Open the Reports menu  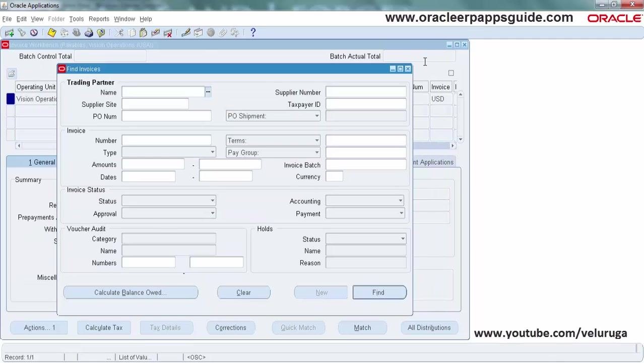click(x=99, y=19)
